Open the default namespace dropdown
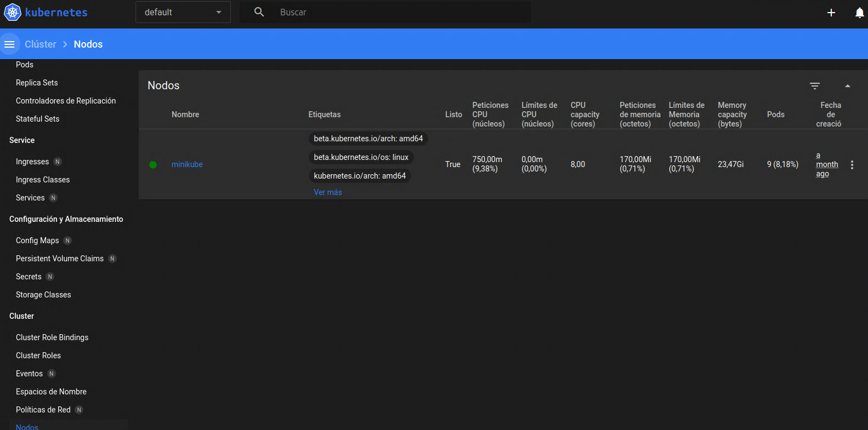The height and width of the screenshot is (430, 868). point(183,12)
